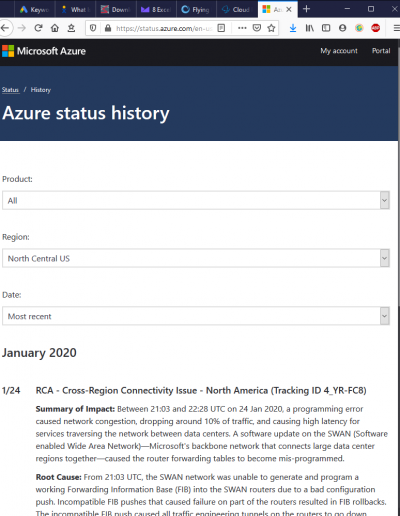Click the padlock site security icon
The height and width of the screenshot is (516, 400).
click(x=108, y=28)
